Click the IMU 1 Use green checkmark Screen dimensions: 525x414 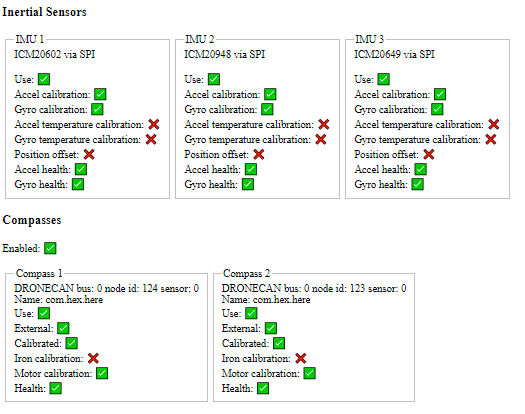click(x=44, y=79)
